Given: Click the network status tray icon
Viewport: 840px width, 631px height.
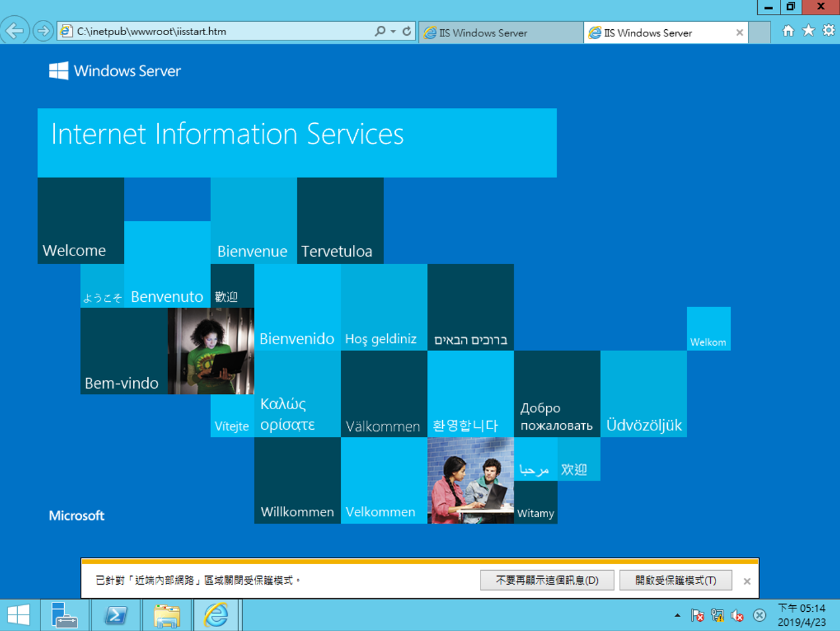Looking at the screenshot, I should click(x=718, y=616).
